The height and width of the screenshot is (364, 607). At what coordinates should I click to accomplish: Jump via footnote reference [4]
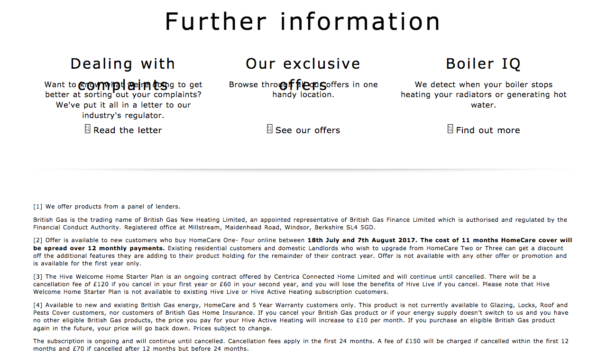[38, 305]
